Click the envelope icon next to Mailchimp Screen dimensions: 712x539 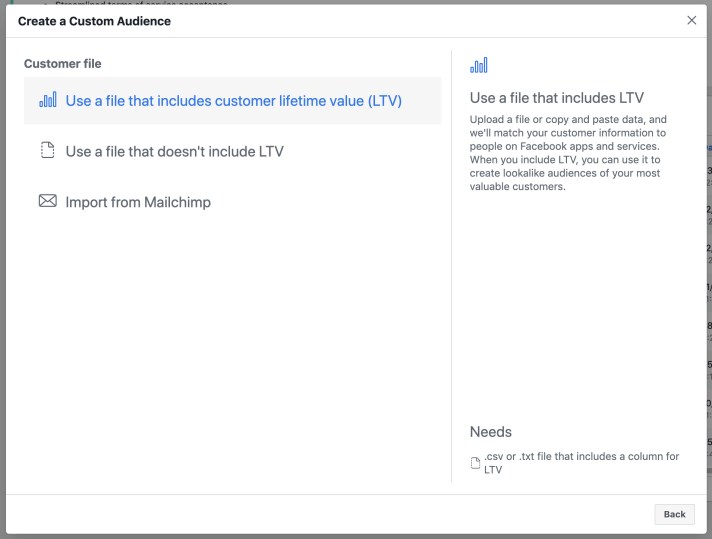coord(47,202)
